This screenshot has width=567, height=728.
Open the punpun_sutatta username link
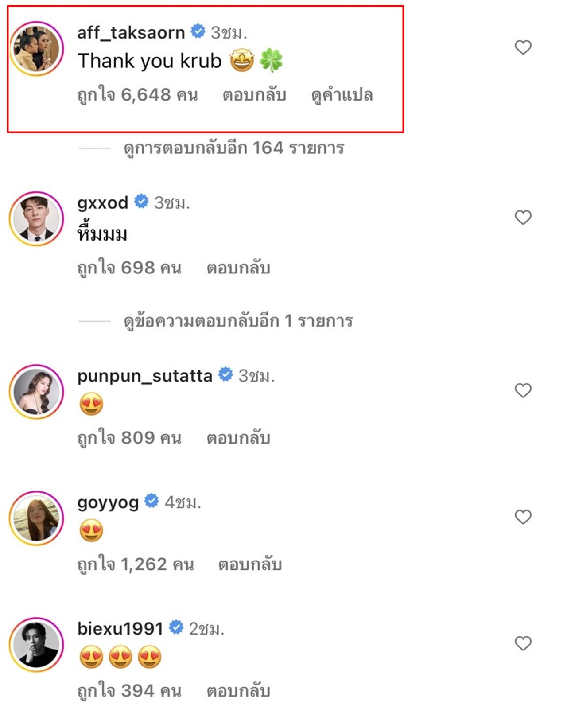144,376
